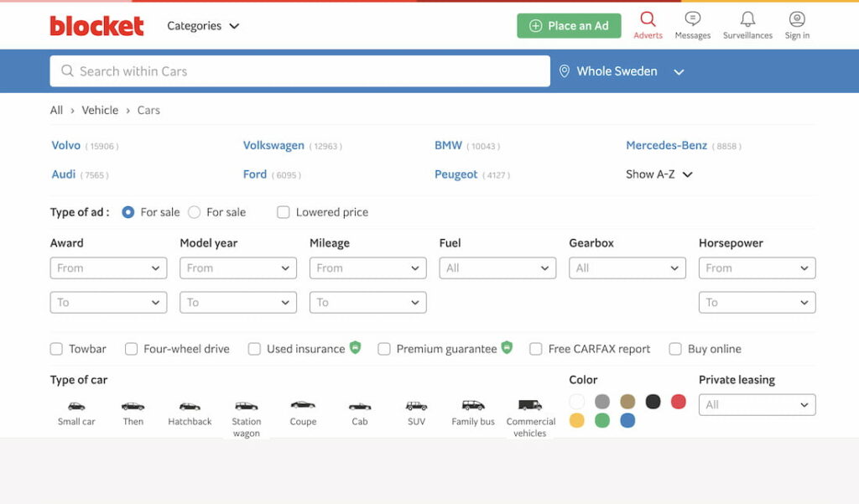Go to the Adverts tab
The image size is (859, 504).
648,25
